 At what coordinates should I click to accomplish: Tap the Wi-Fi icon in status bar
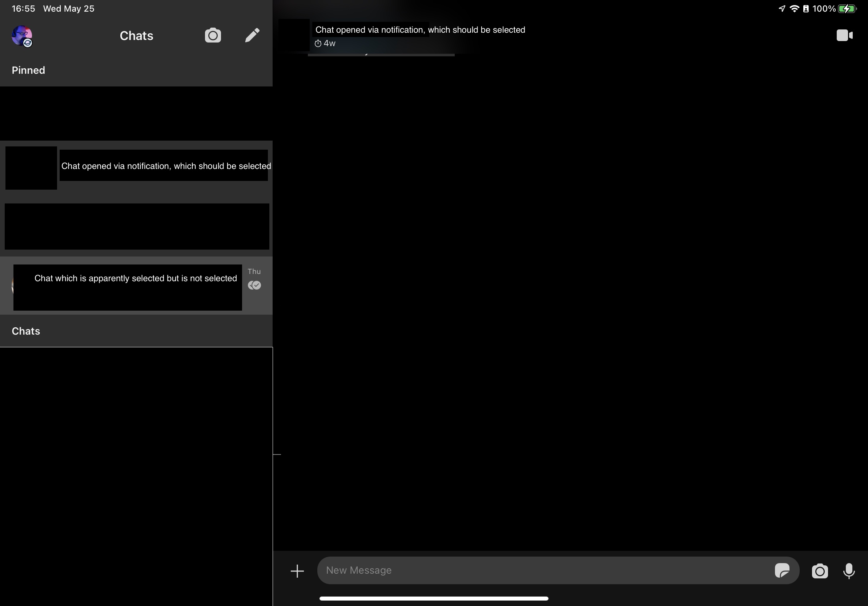pos(794,9)
